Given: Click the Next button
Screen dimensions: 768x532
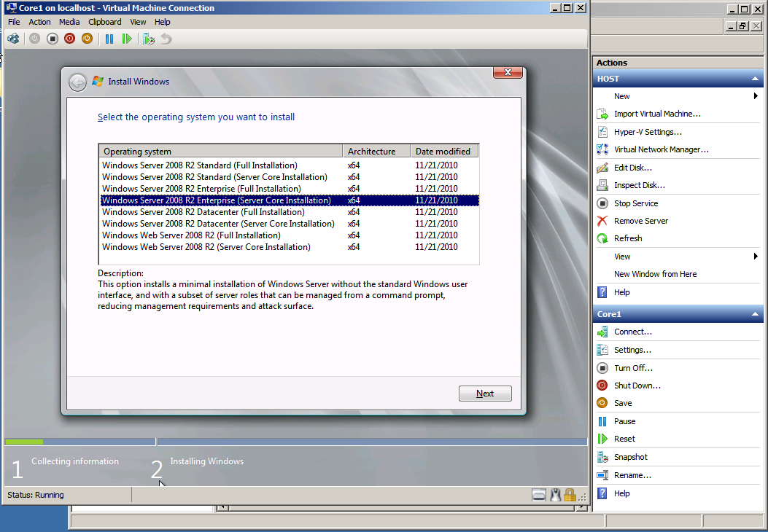Looking at the screenshot, I should click(x=485, y=394).
